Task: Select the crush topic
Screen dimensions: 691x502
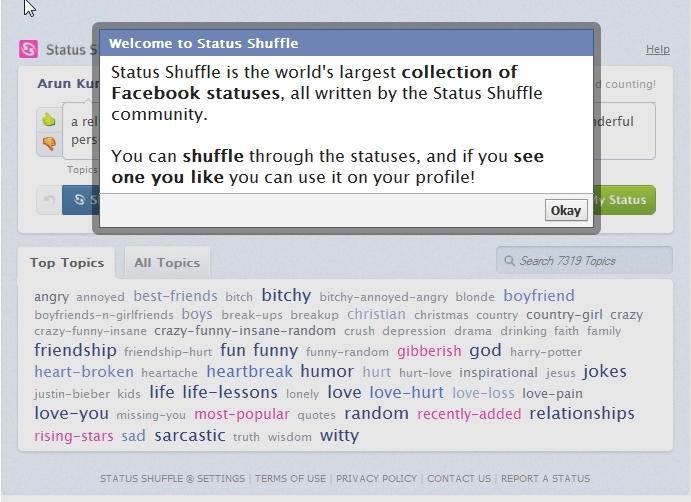Action: tap(359, 331)
